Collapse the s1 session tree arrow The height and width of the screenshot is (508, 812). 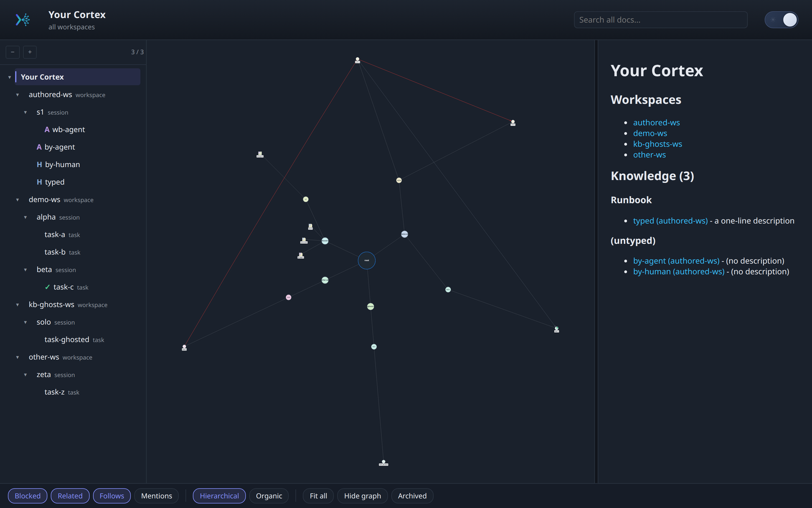coord(25,112)
